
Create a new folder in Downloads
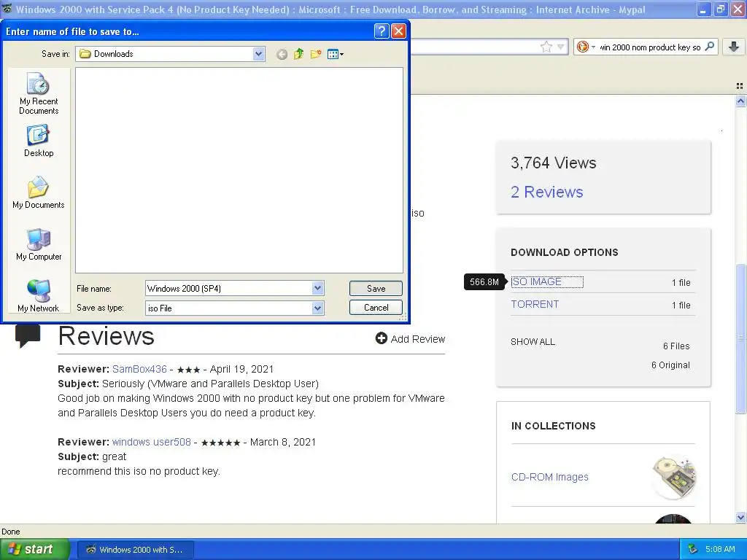(x=316, y=54)
